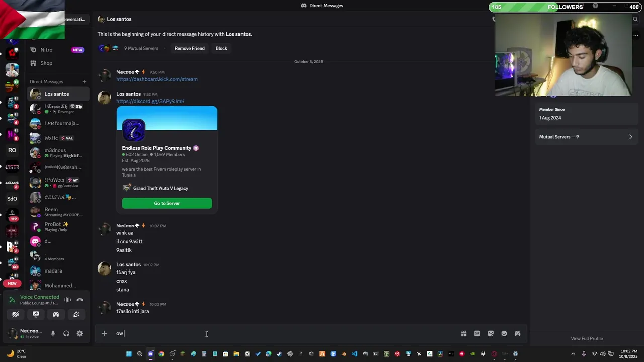Viewport: 644px width, 362px height.
Task: Open the server with 119 badge
Action: coord(12,215)
